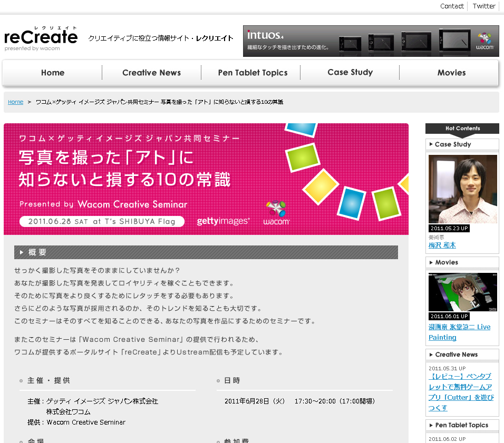
Task: Open the 梅沢 和木 artist link
Action: pos(442,245)
